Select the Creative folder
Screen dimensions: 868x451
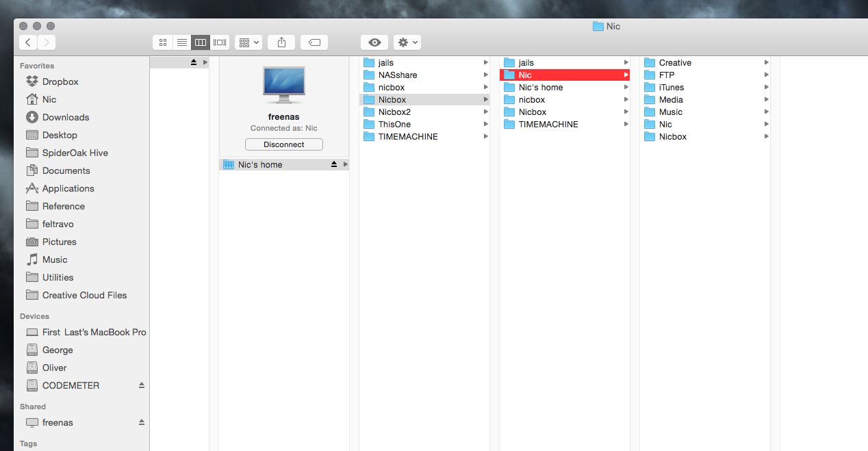pos(705,62)
